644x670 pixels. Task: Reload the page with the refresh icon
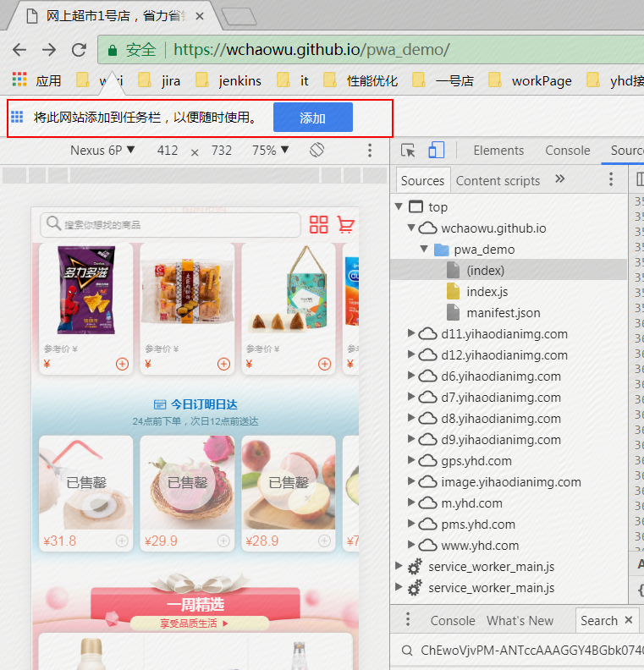(79, 50)
